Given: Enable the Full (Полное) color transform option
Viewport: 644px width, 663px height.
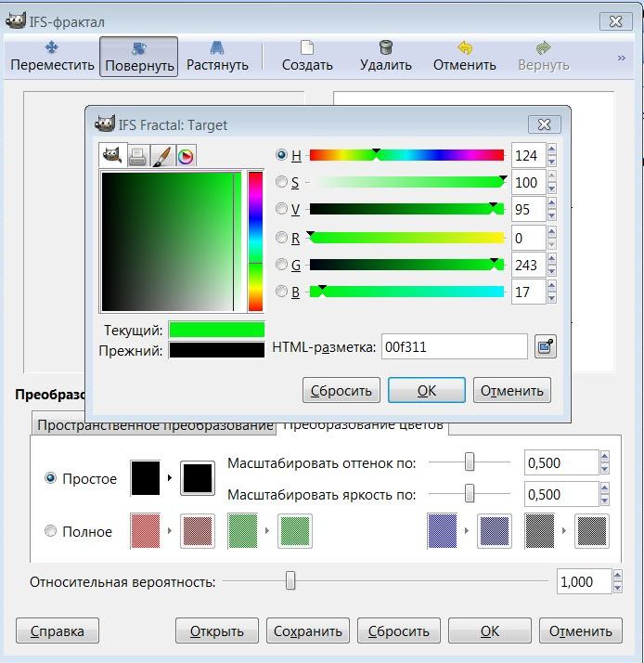Looking at the screenshot, I should pyautogui.click(x=51, y=532).
